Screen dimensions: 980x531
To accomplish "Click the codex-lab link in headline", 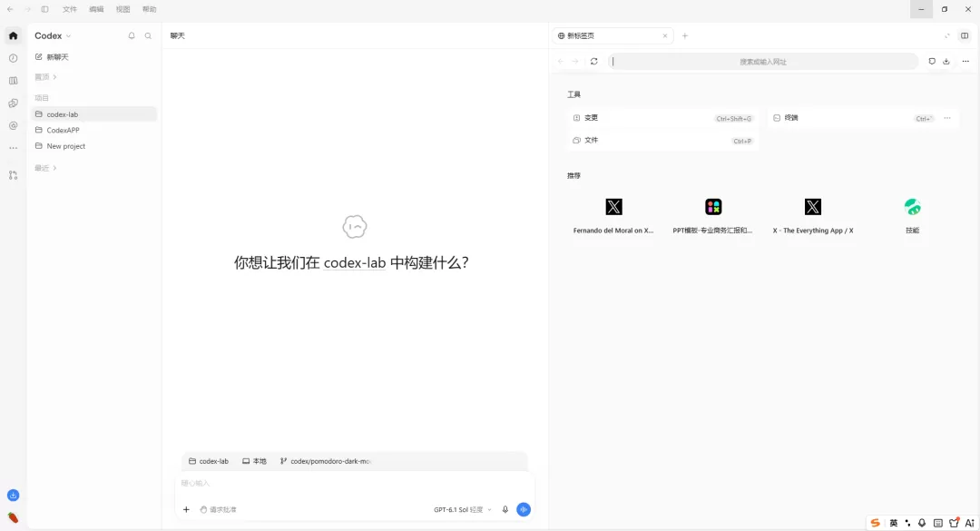I will [x=355, y=262].
